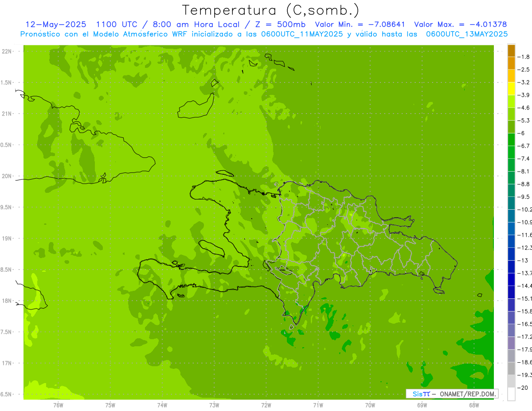
Task: Click the '75W' longitude label
Action: (110, 405)
